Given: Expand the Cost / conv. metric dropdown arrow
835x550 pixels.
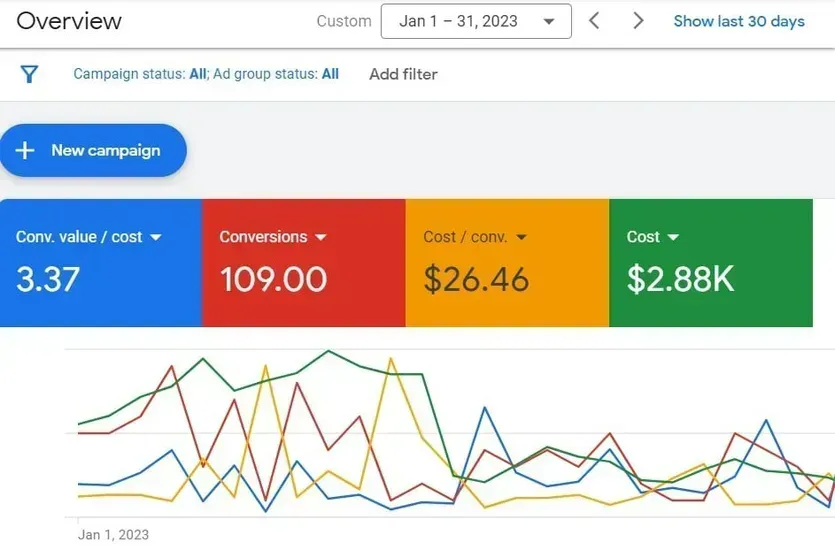Looking at the screenshot, I should tap(521, 237).
